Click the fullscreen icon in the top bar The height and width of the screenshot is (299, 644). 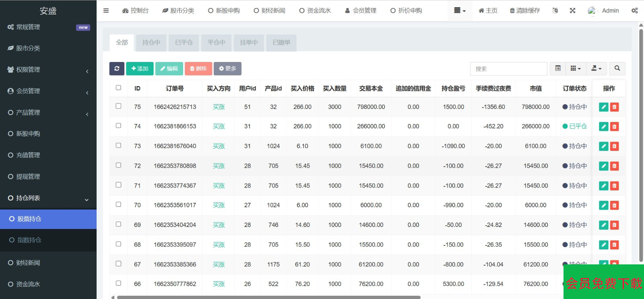572,11
